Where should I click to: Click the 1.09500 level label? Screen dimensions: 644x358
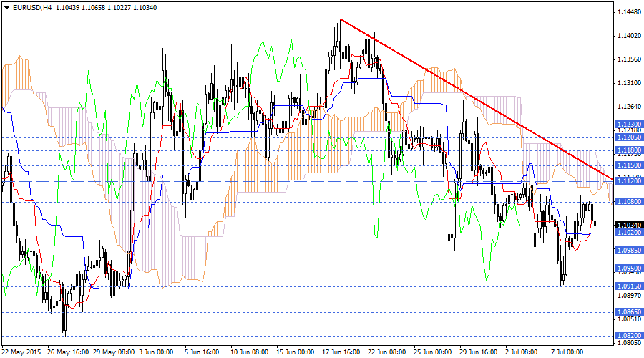click(x=628, y=268)
